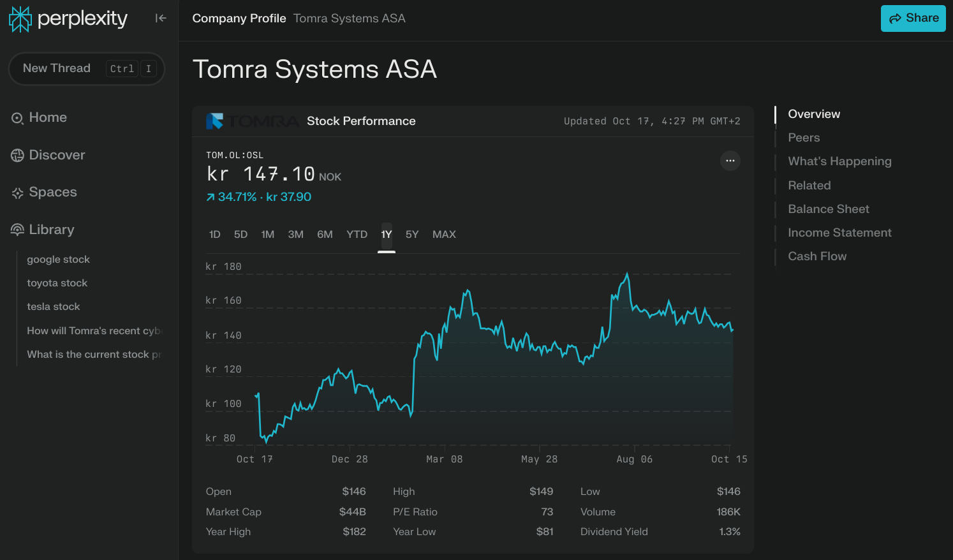Jump to What's Happening section
Screen dimensions: 953x560
point(839,161)
